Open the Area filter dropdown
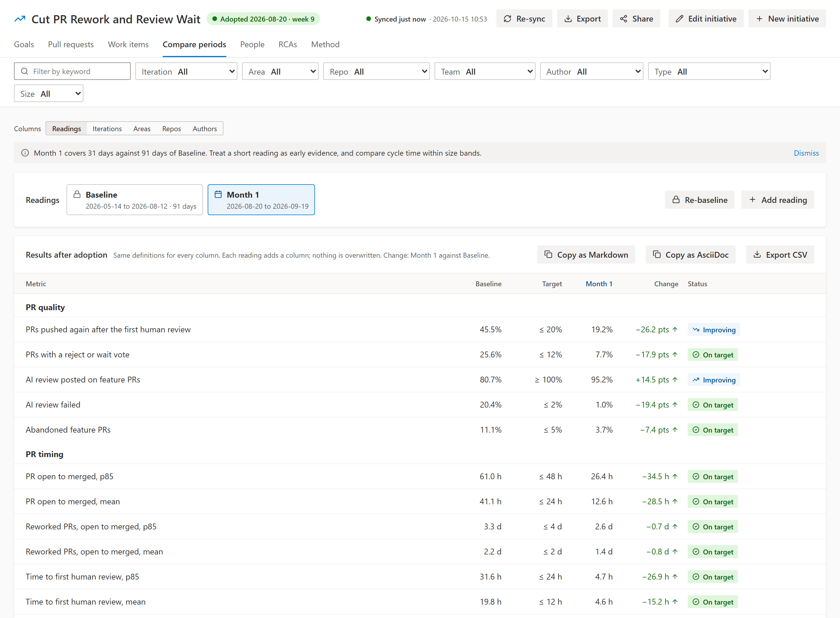Image resolution: width=840 pixels, height=618 pixels. click(x=280, y=71)
